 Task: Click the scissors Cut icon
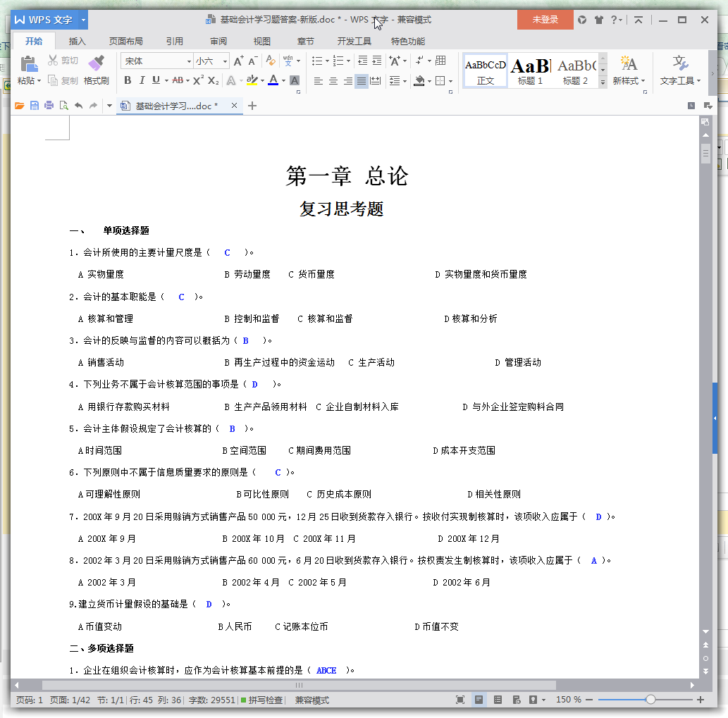point(53,61)
